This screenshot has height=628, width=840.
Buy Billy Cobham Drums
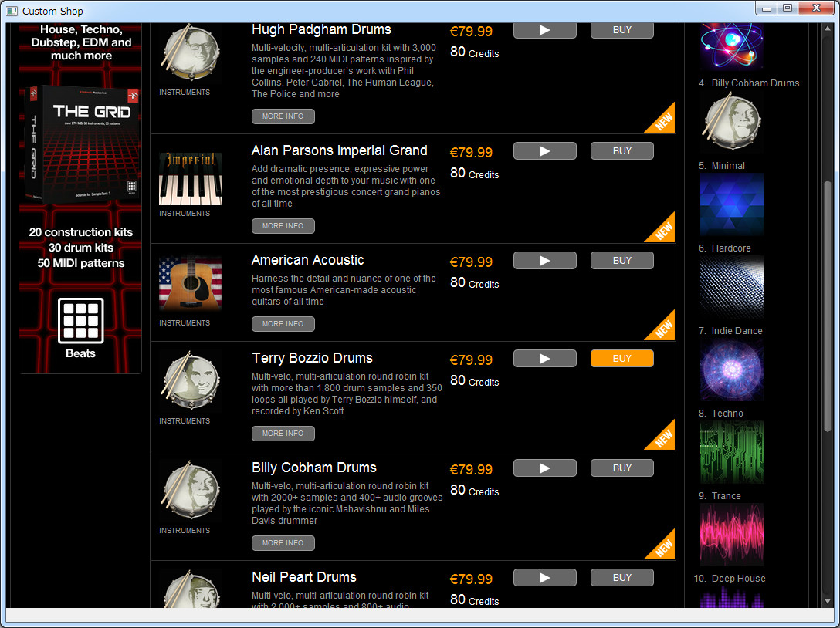[x=622, y=468]
